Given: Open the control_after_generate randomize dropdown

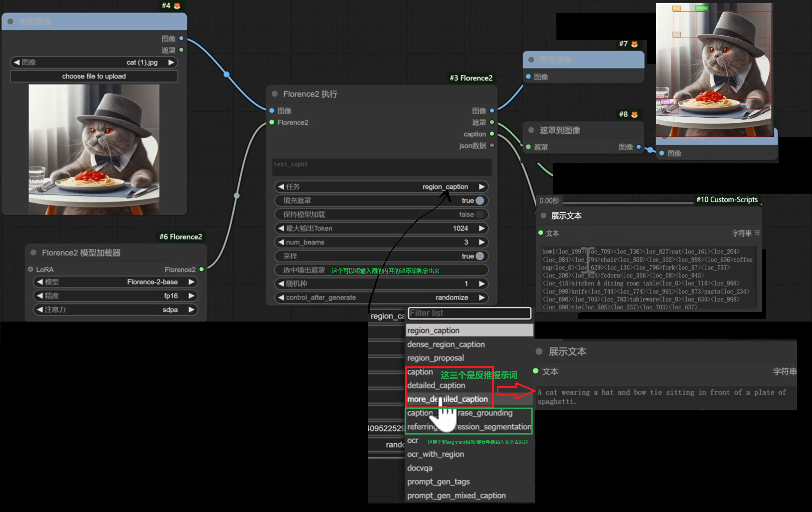Looking at the screenshot, I should [x=381, y=297].
